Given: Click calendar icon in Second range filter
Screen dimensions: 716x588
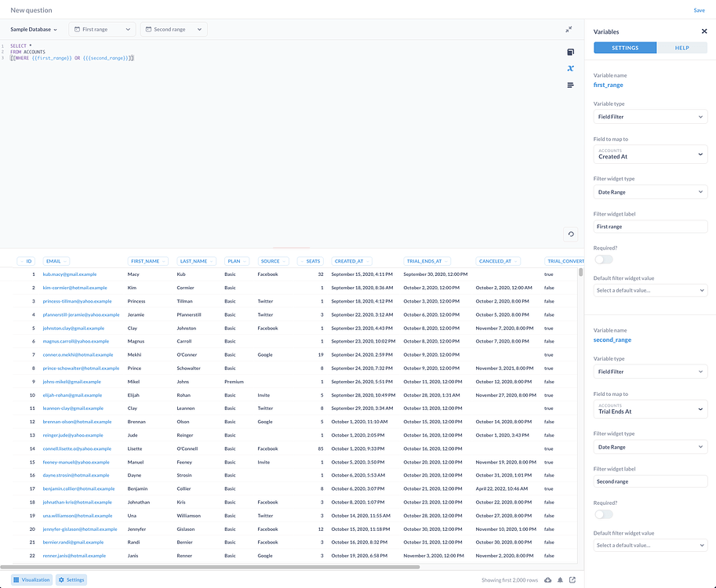Looking at the screenshot, I should tap(148, 29).
